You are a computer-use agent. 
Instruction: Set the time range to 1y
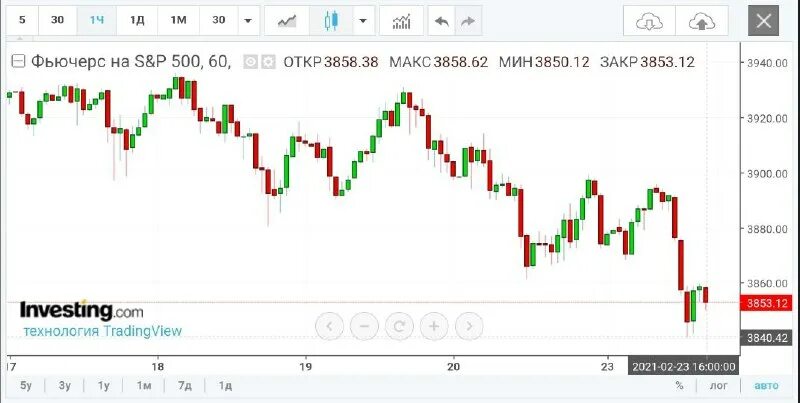coord(104,386)
